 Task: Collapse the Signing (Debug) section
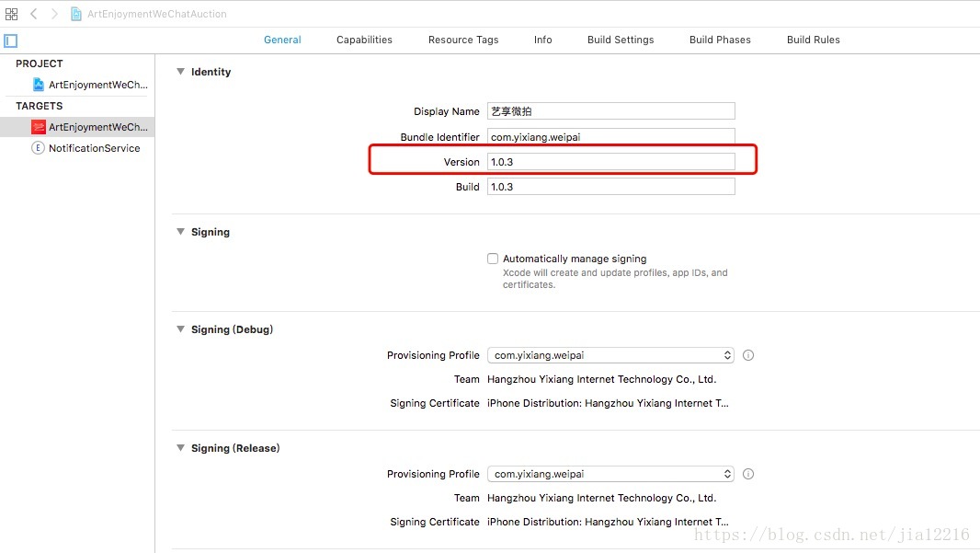point(180,329)
